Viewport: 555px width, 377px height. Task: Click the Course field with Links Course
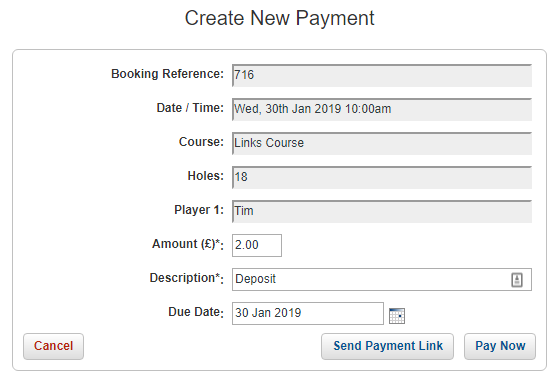click(x=382, y=143)
